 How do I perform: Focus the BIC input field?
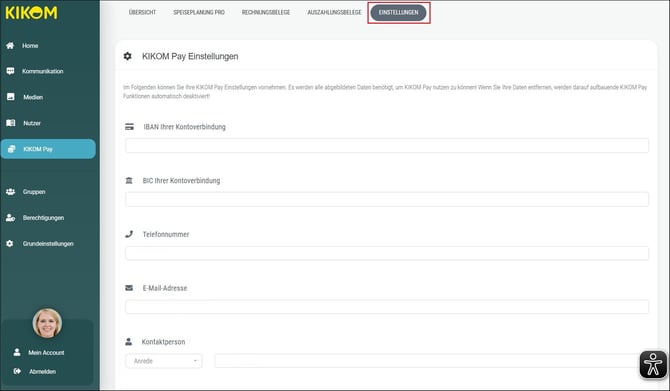(387, 199)
